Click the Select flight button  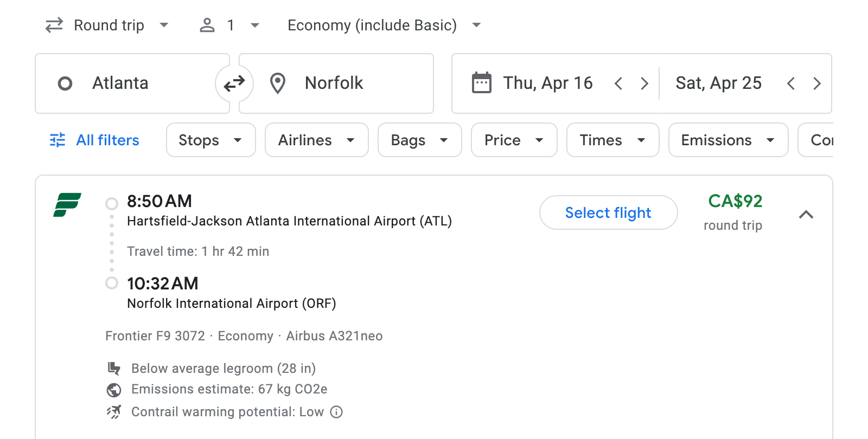tap(608, 212)
